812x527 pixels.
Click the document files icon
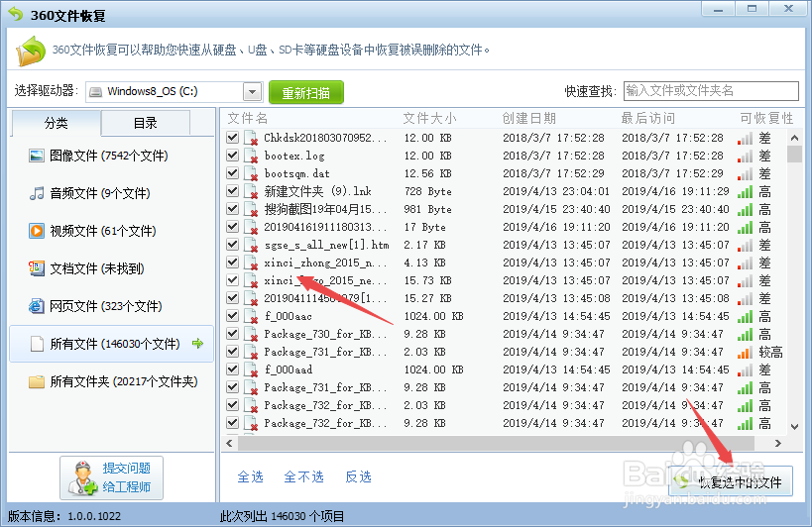point(37,268)
